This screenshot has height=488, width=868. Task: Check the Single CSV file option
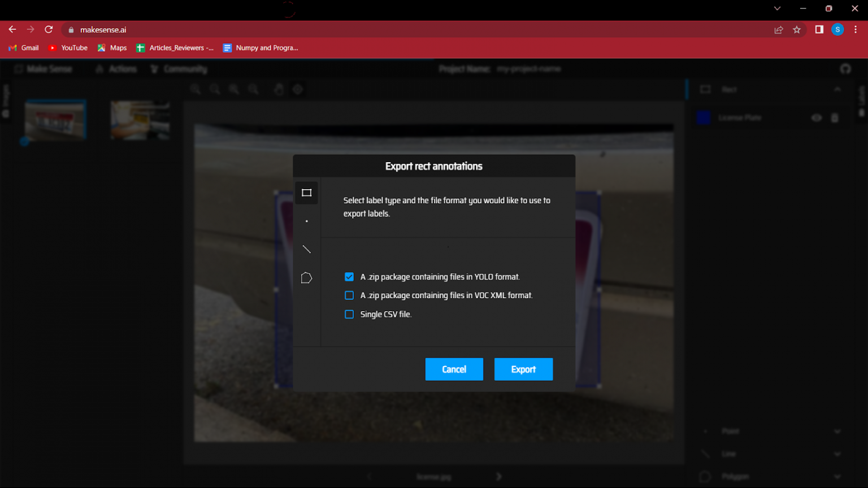pyautogui.click(x=349, y=314)
